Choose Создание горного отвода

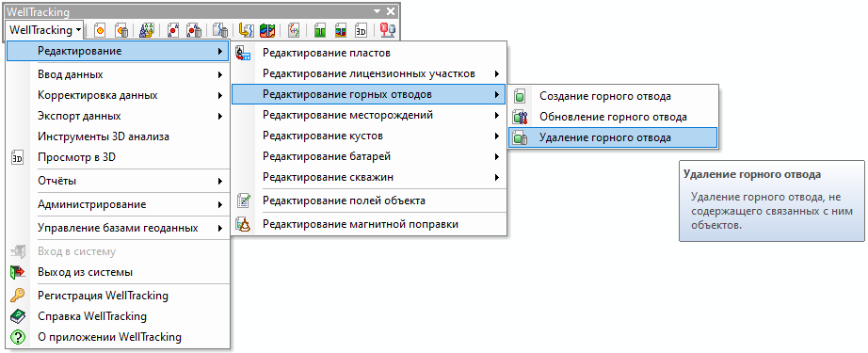(x=613, y=96)
